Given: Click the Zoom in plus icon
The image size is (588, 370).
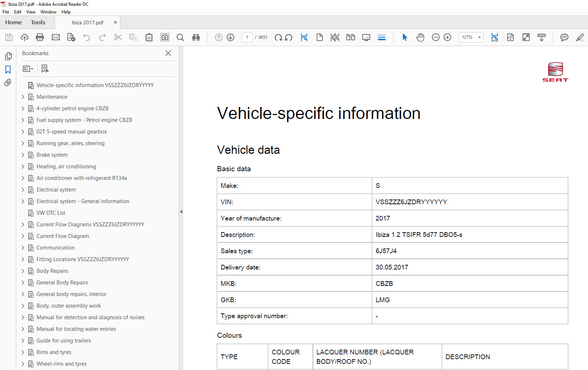Looking at the screenshot, I should point(447,37).
